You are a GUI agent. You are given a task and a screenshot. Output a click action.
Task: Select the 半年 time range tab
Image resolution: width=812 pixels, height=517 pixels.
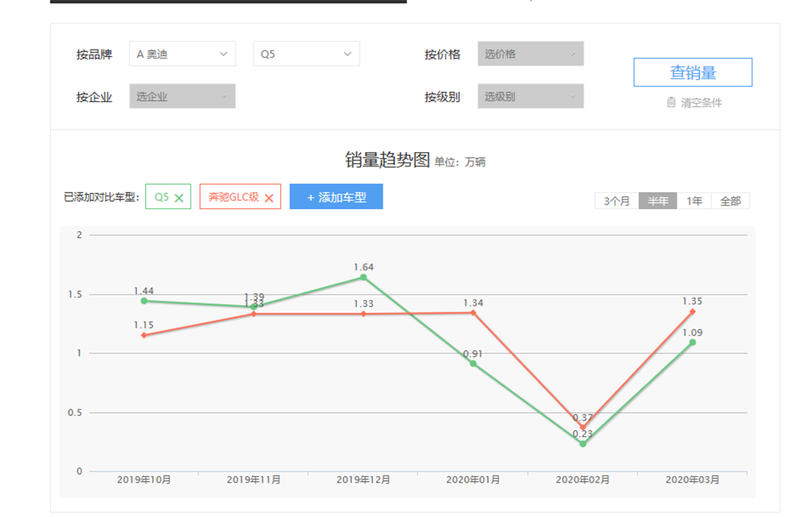658,201
